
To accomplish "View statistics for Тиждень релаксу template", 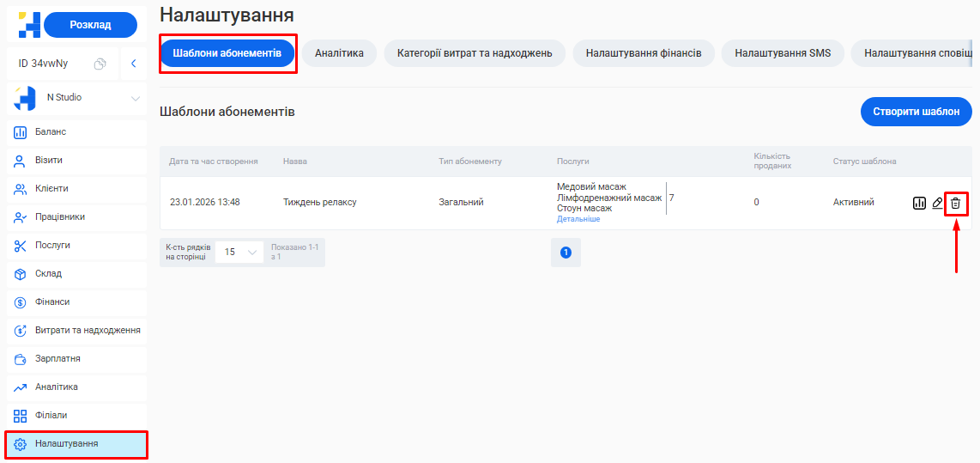I will [x=919, y=203].
